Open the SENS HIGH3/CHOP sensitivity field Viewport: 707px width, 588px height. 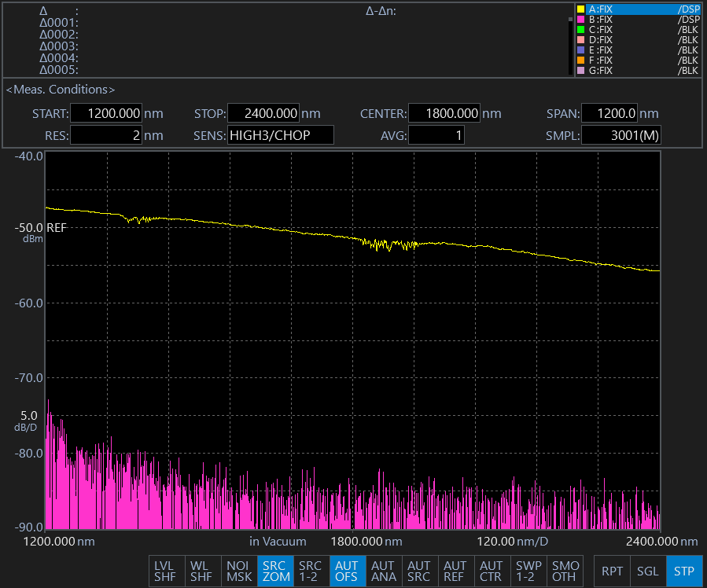click(x=280, y=135)
